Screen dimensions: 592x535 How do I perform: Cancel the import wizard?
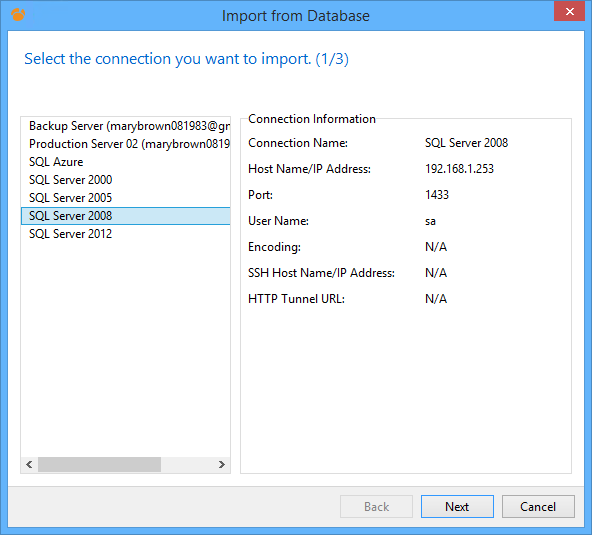point(538,507)
